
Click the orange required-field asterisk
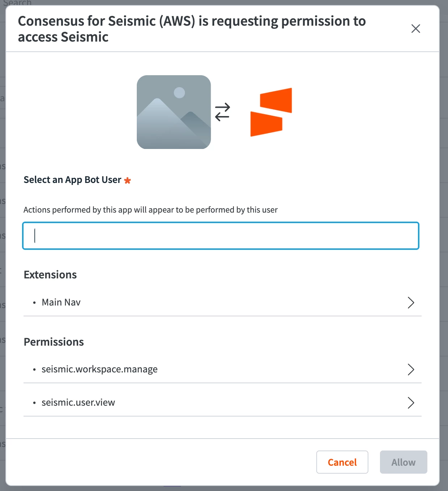pyautogui.click(x=127, y=180)
